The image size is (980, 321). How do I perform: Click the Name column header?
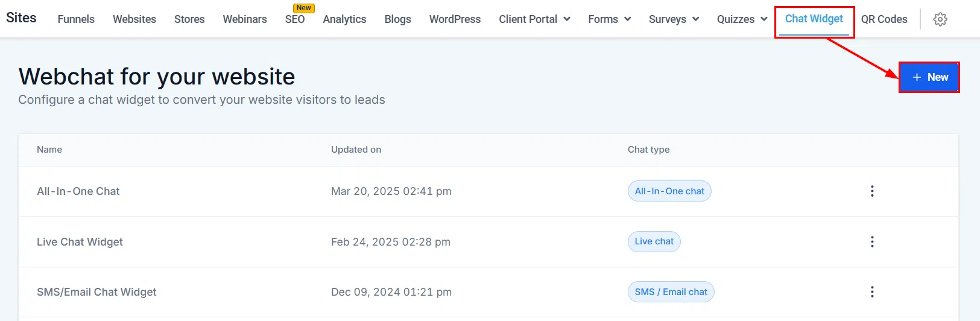[x=49, y=150]
